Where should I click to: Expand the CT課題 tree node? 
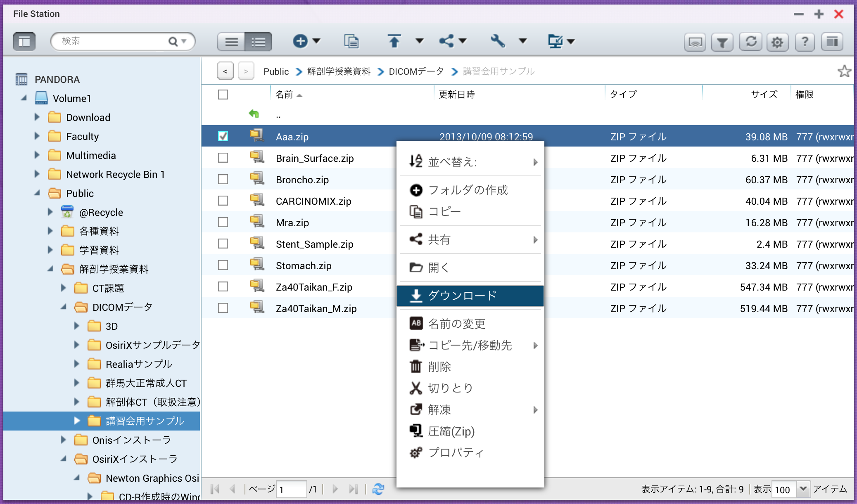(63, 288)
